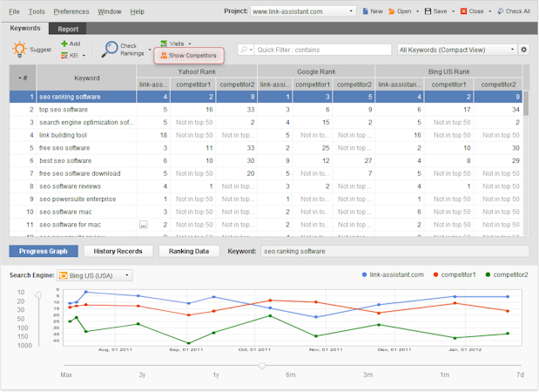
Task: Select the seo software reviews keyword
Action: [70, 186]
